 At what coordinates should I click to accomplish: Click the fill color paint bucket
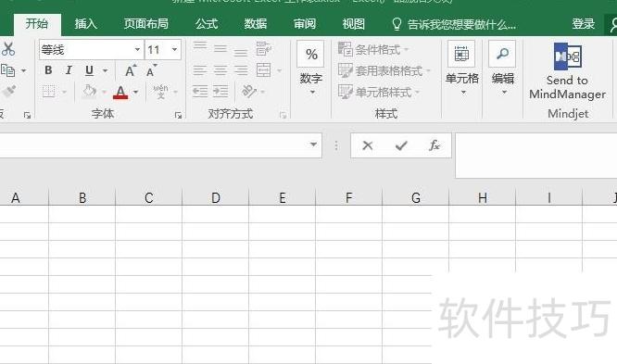point(90,92)
